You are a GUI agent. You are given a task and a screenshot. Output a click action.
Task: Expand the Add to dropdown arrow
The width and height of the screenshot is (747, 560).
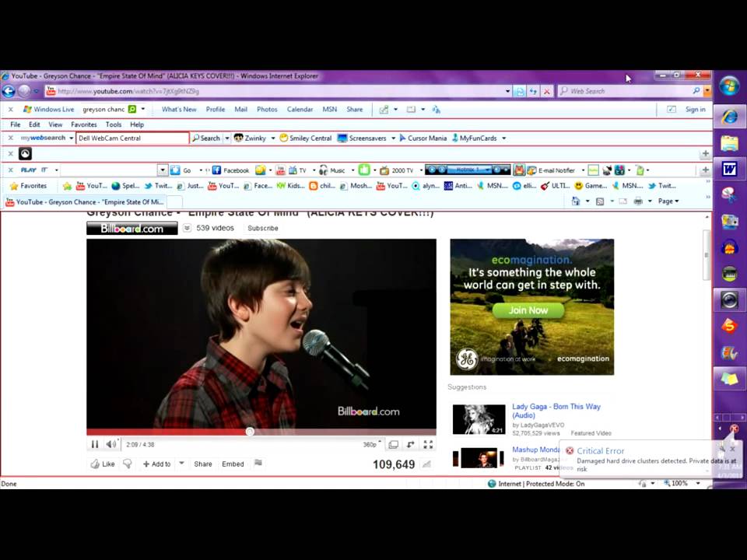click(x=181, y=464)
